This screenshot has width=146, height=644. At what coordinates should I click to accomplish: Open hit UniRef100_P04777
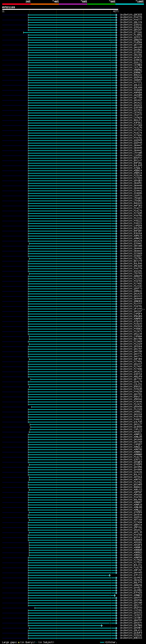click(131, 20)
